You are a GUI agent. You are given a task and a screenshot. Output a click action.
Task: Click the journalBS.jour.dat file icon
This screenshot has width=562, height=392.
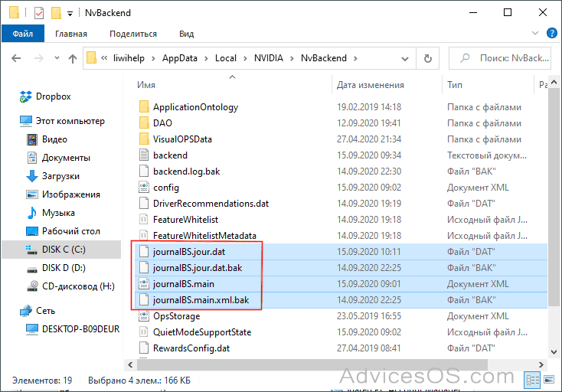[x=144, y=252]
